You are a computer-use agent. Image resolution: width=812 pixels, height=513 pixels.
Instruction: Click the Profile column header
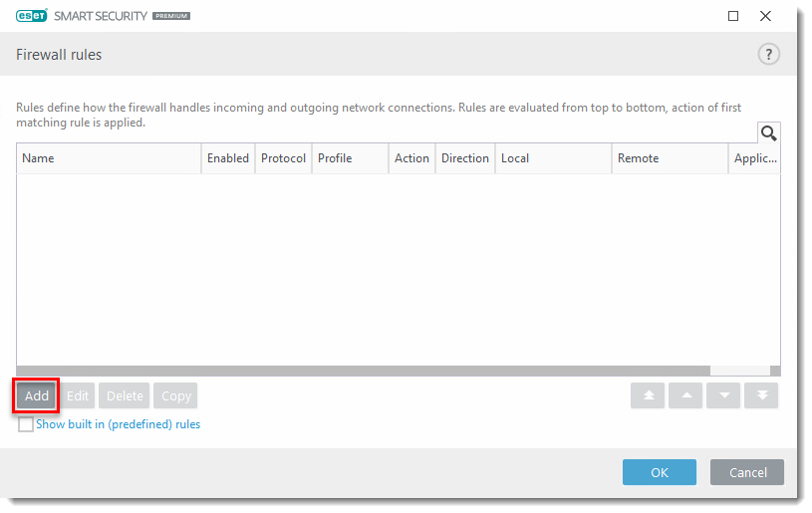(x=349, y=158)
